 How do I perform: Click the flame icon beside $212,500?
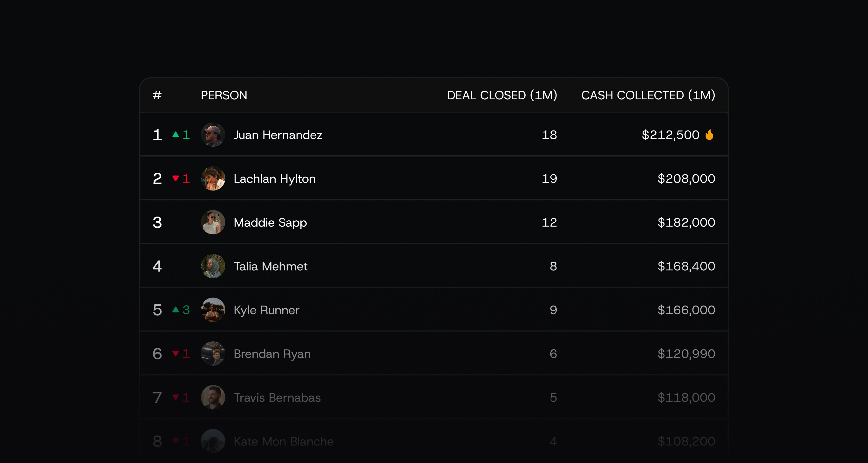point(709,135)
